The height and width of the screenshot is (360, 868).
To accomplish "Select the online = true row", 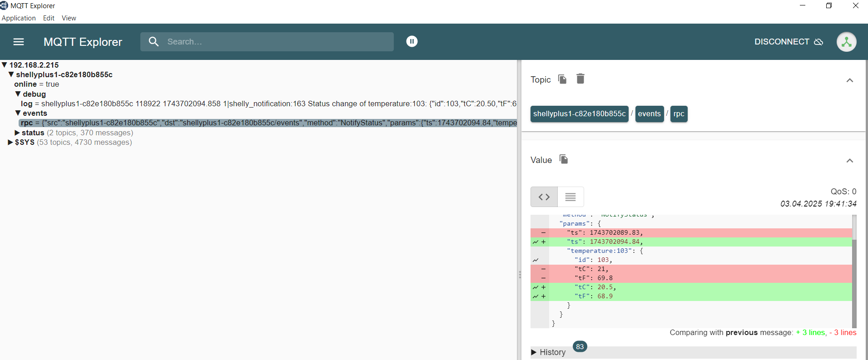I will [36, 84].
